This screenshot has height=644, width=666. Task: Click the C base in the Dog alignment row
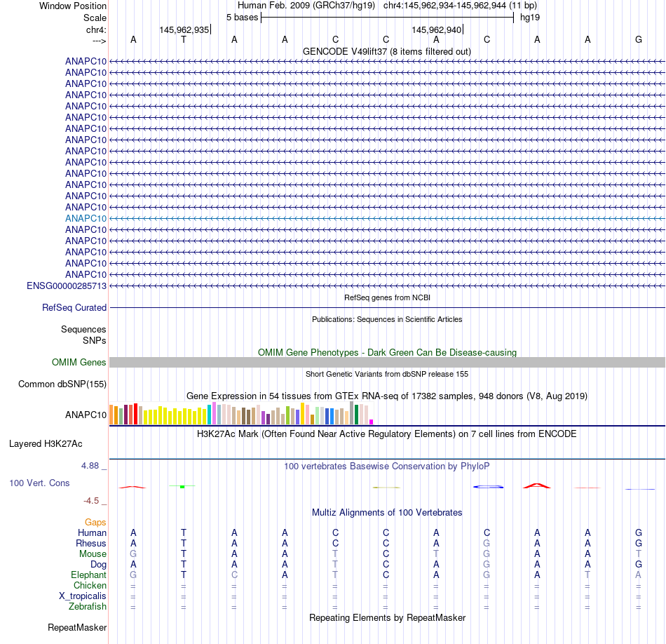point(386,565)
